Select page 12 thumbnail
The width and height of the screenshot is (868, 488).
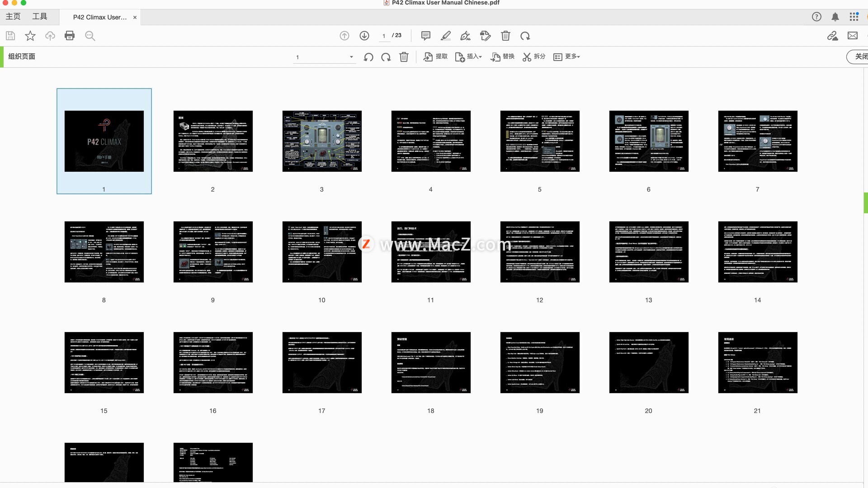540,252
